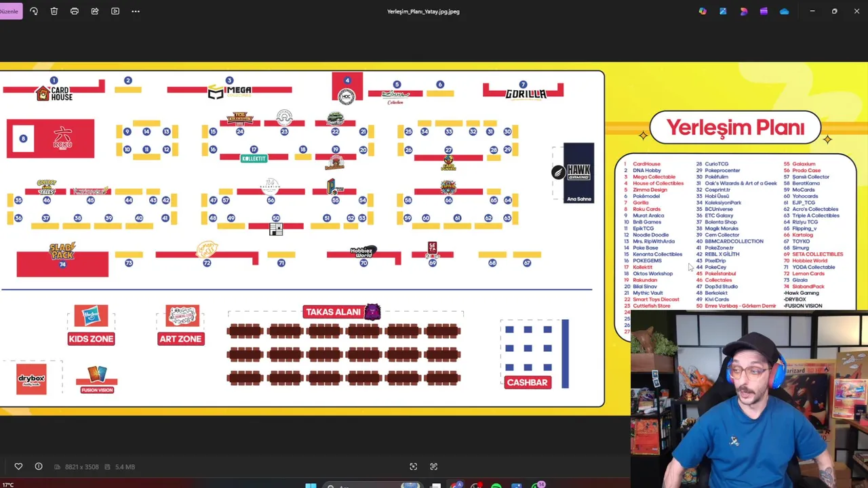Click the Yerleşim Planı heading

735,127
